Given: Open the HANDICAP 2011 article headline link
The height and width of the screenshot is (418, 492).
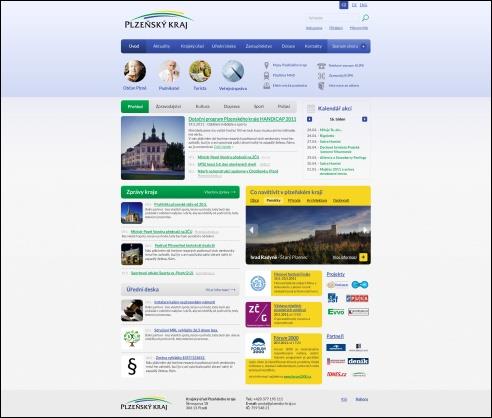Looking at the screenshot, I should (x=242, y=119).
